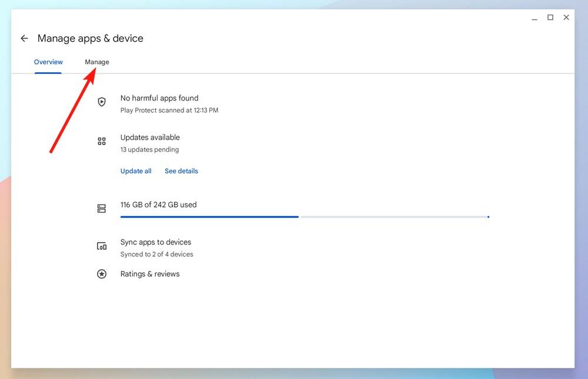Click the Update all link

point(136,171)
